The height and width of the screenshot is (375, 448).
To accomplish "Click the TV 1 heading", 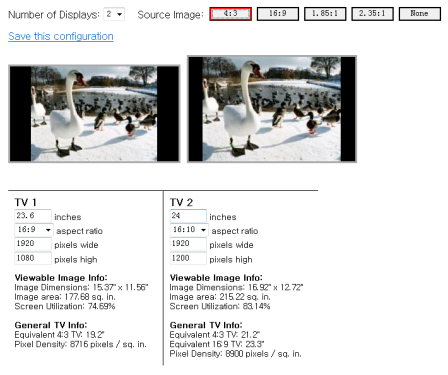I will click(x=26, y=202).
